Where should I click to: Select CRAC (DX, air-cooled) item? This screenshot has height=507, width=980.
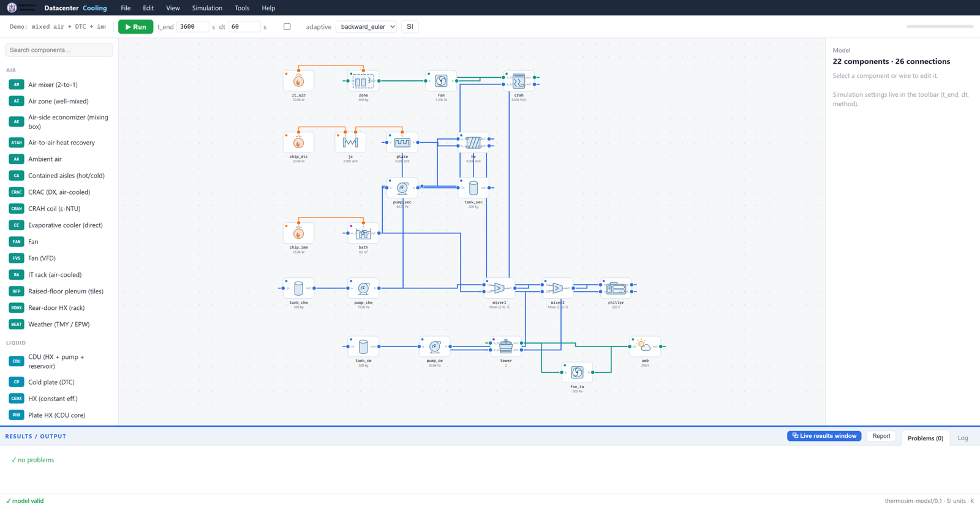[58, 192]
